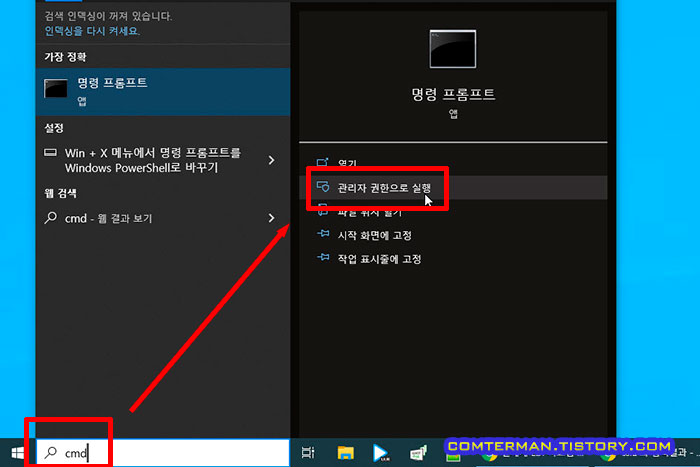The image size is (700, 467).
Task: Click the 가장 정확 heading
Action: point(65,57)
